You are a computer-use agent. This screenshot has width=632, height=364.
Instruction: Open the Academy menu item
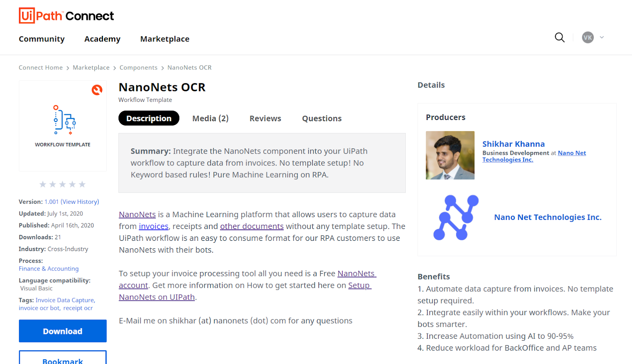coord(102,39)
